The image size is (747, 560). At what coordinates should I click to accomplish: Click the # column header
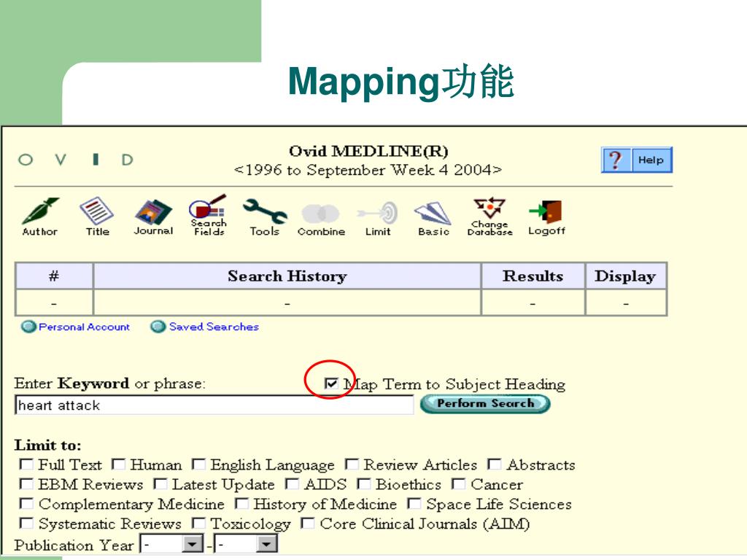[x=54, y=276]
